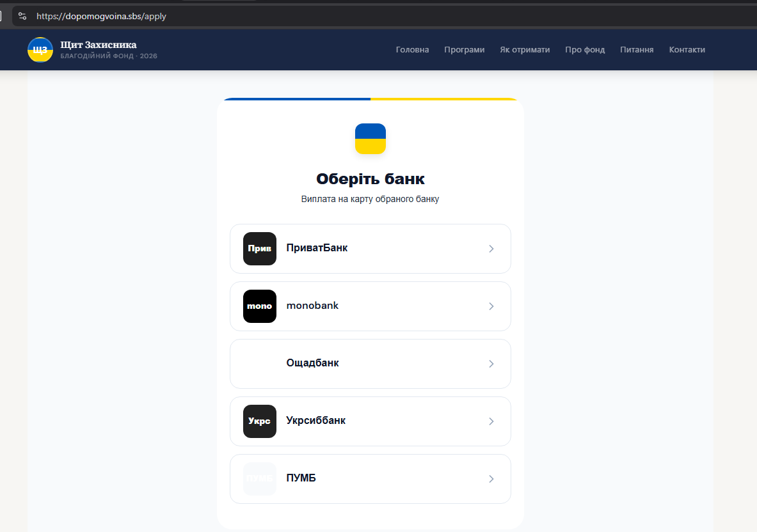
Task: Open Як отримати nav item
Action: (525, 50)
